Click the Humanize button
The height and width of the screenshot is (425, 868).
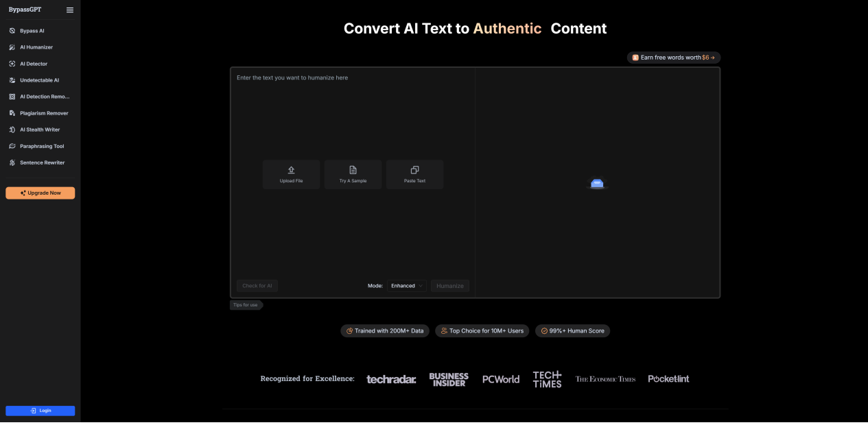click(x=450, y=286)
